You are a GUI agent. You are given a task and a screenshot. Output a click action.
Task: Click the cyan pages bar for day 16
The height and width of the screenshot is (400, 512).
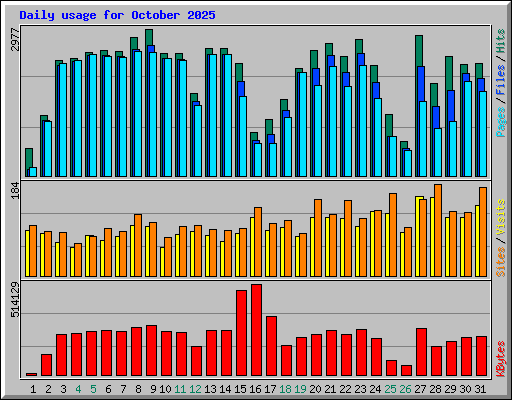pos(258,160)
